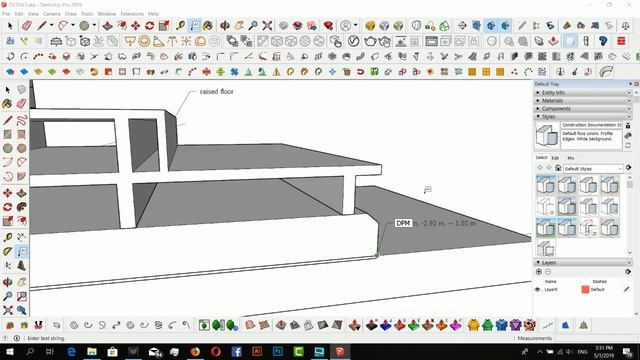Open the File menu

pos(6,14)
